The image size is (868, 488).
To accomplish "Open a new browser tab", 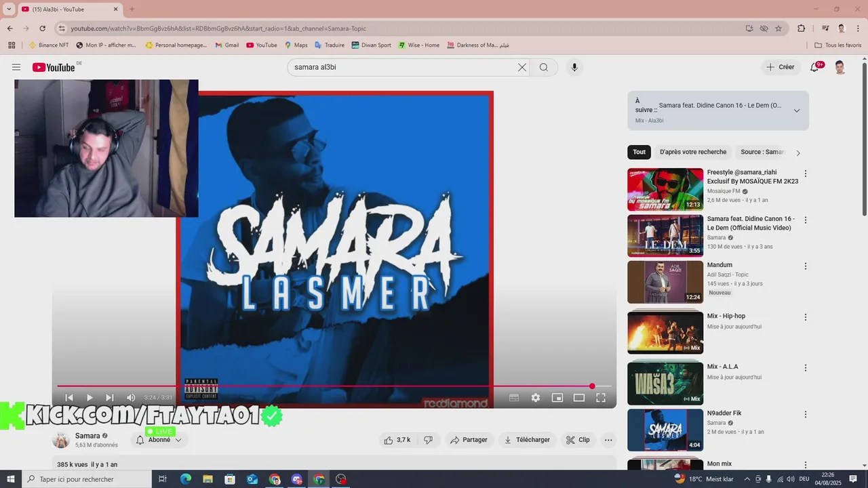I will click(132, 9).
